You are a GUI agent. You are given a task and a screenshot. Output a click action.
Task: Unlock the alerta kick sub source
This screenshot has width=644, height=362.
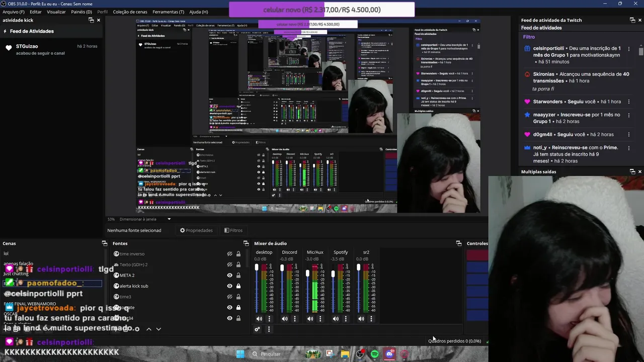pos(238,286)
